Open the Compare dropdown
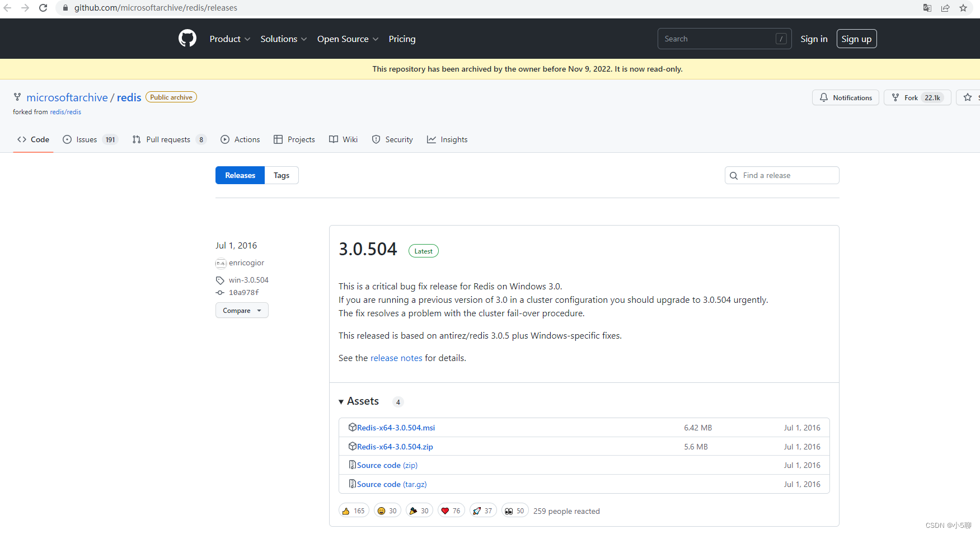Image resolution: width=980 pixels, height=534 pixels. (x=242, y=311)
